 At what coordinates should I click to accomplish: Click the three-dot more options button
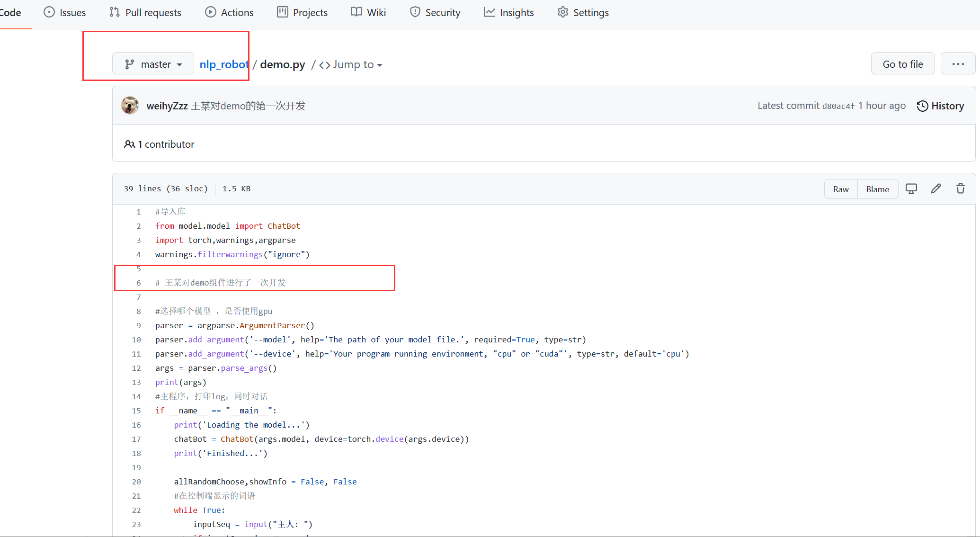pos(958,64)
